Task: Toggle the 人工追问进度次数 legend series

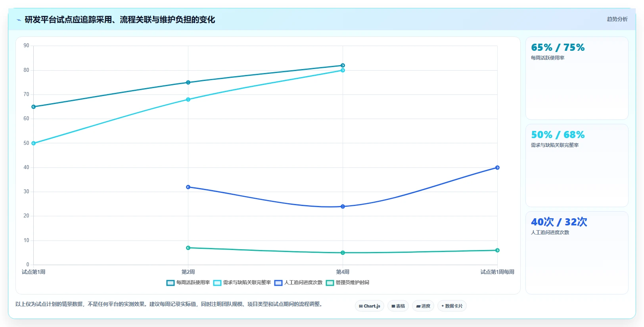Action: [298, 283]
